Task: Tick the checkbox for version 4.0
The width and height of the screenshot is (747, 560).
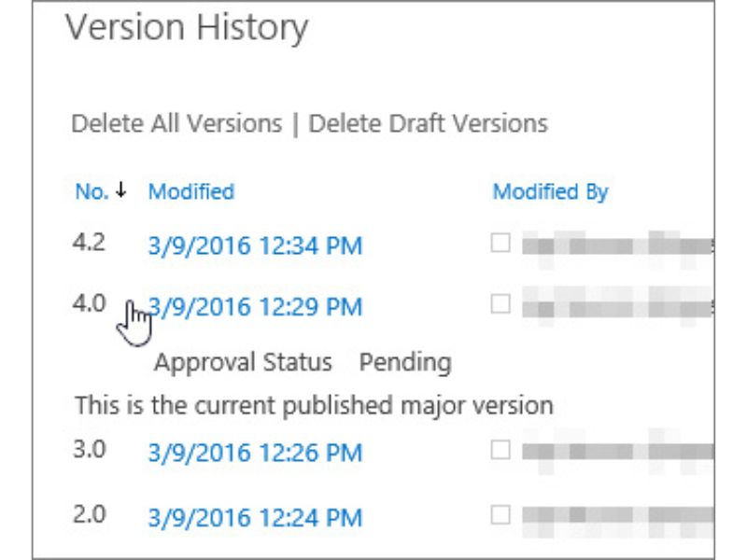Action: click(x=501, y=303)
